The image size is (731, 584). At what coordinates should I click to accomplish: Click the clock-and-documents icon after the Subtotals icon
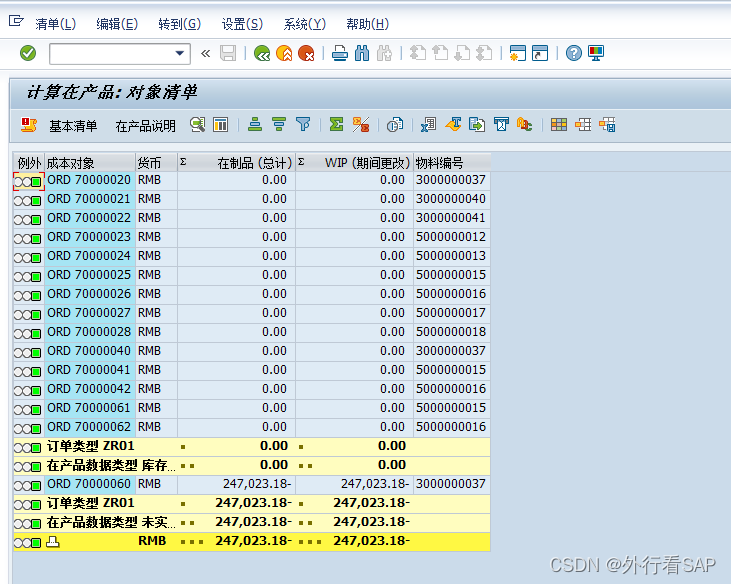[x=395, y=125]
